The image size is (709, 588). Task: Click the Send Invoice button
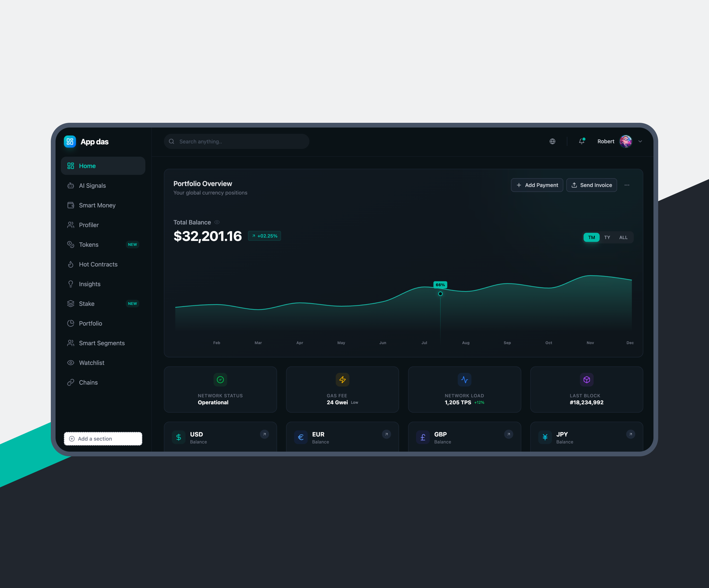tap(591, 185)
